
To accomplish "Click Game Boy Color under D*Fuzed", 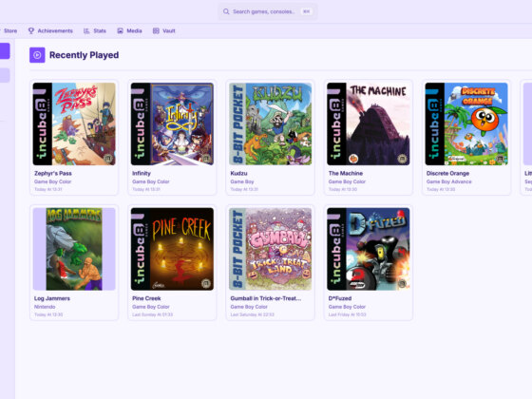I will [x=347, y=307].
